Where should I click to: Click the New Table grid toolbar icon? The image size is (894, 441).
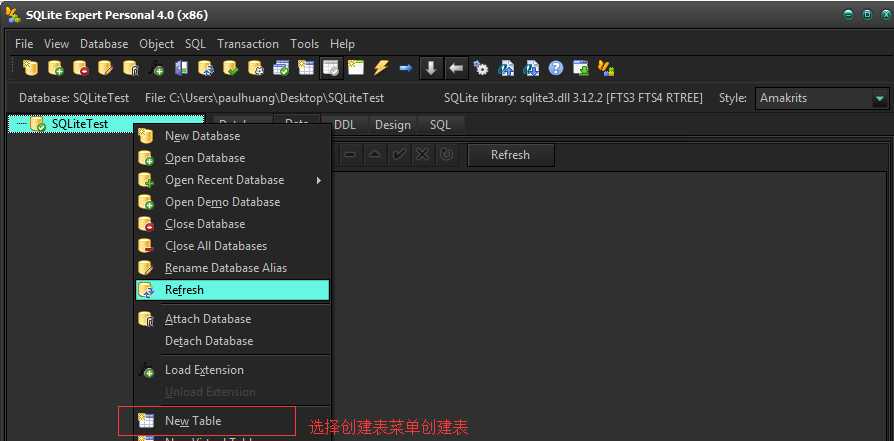tap(306, 68)
